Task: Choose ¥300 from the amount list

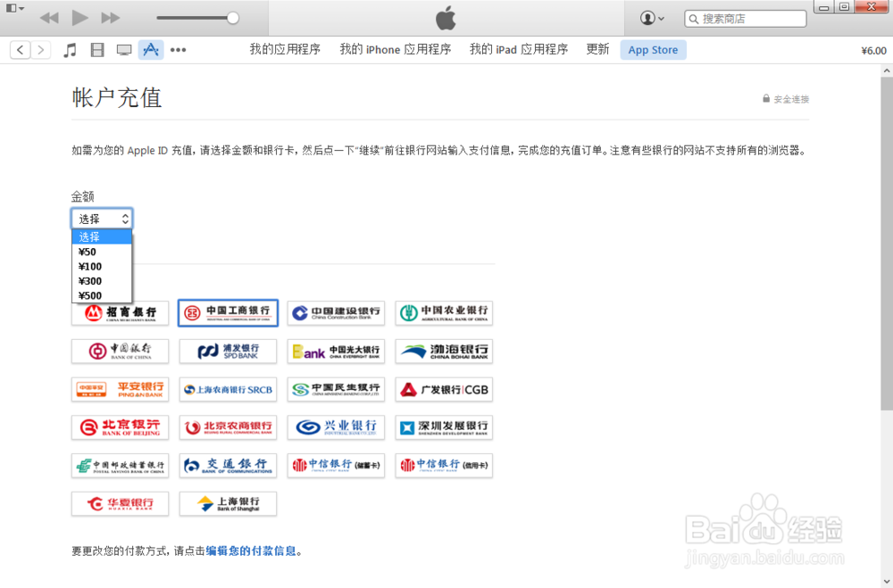Action: (x=102, y=281)
